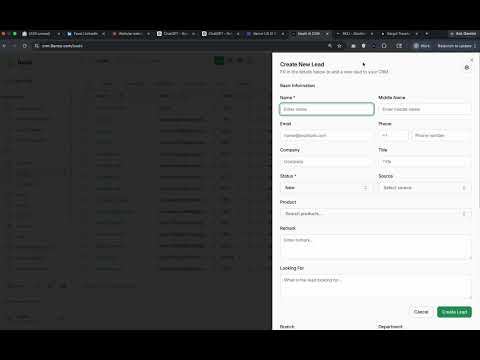Image resolution: width=480 pixels, height=360 pixels.
Task: Click the Phone number input field
Action: [441, 135]
